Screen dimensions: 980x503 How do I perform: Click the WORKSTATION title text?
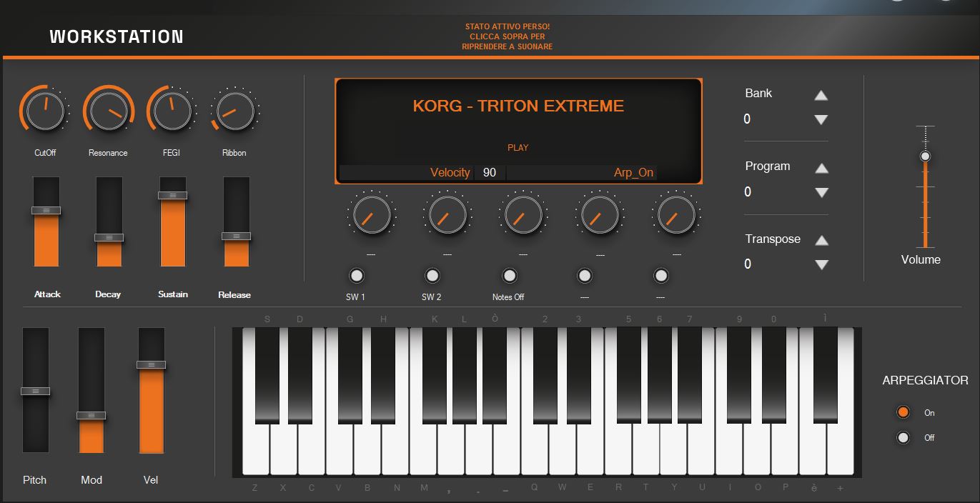[x=117, y=36]
